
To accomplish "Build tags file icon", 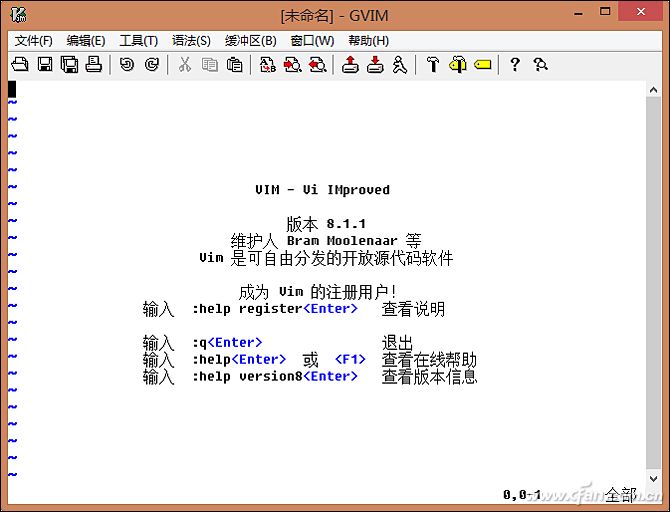I will tap(458, 65).
